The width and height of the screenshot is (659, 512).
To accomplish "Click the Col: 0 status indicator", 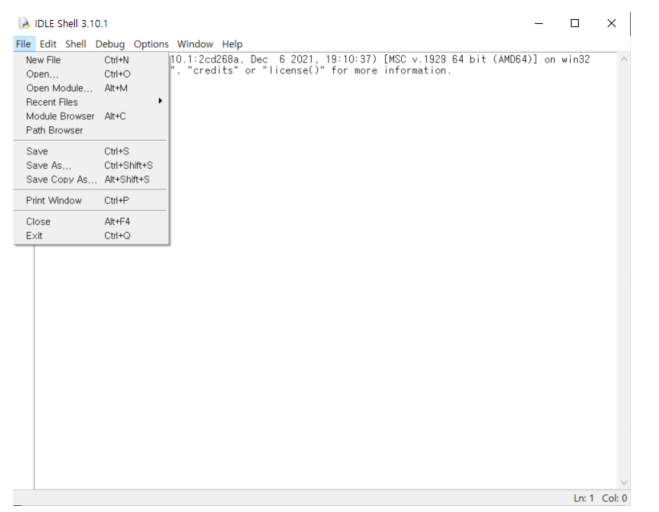I will point(614,498).
